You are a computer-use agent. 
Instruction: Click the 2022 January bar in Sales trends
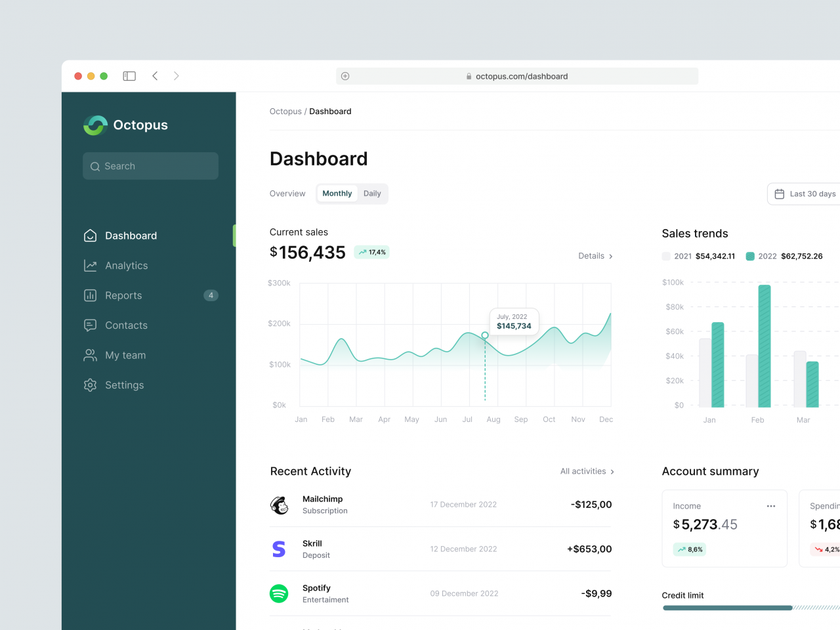tap(718, 365)
